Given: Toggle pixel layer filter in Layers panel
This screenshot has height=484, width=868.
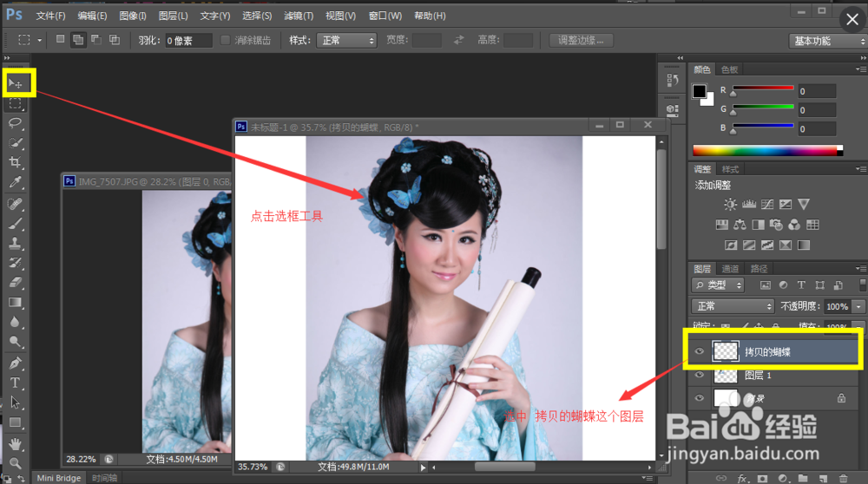Looking at the screenshot, I should pyautogui.click(x=765, y=285).
